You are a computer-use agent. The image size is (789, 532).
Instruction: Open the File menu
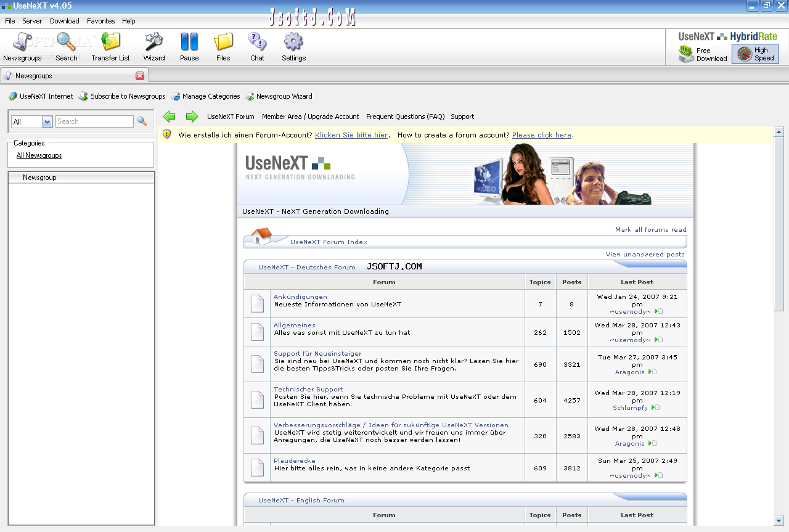[10, 21]
